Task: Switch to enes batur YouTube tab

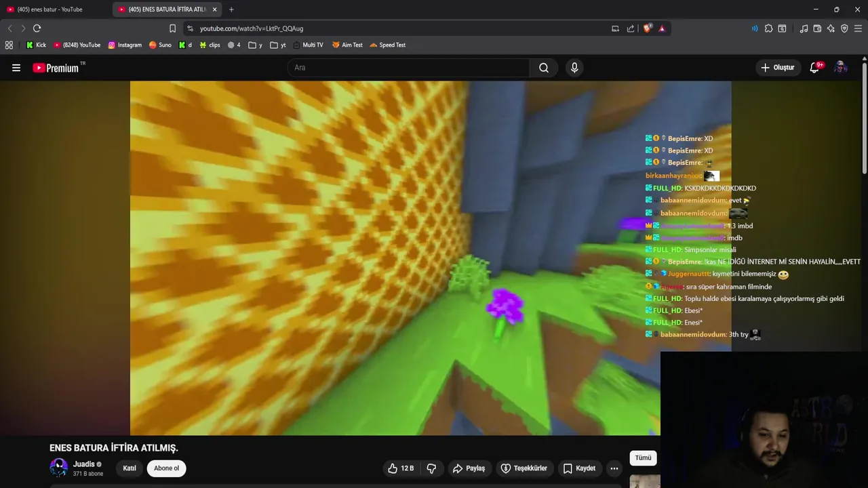Action: [54, 9]
